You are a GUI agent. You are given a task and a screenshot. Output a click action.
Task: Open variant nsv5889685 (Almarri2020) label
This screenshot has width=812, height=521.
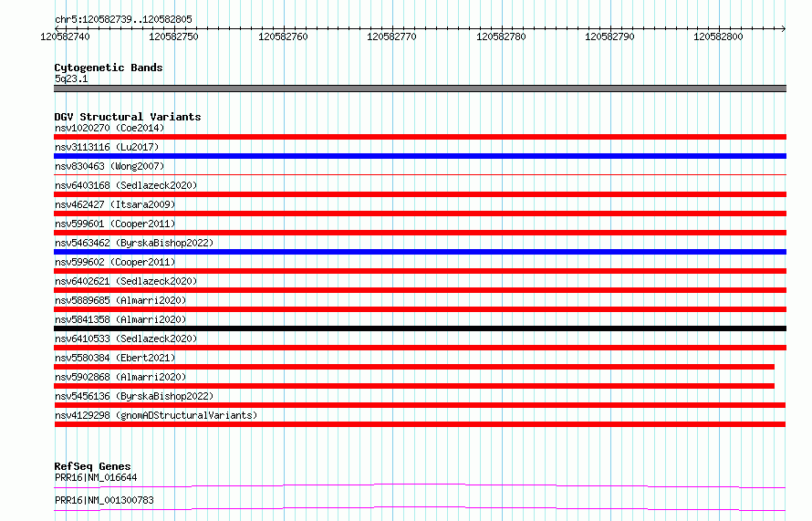pos(120,300)
